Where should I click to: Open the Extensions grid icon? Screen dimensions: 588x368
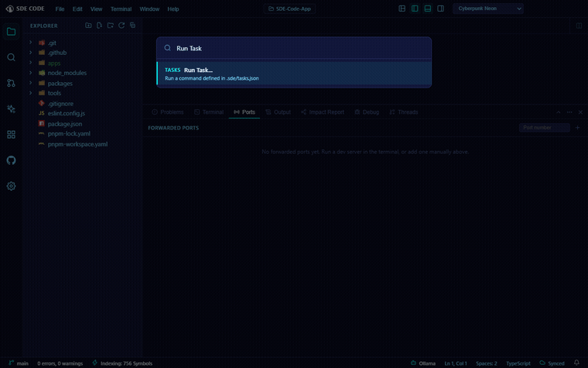(x=12, y=135)
